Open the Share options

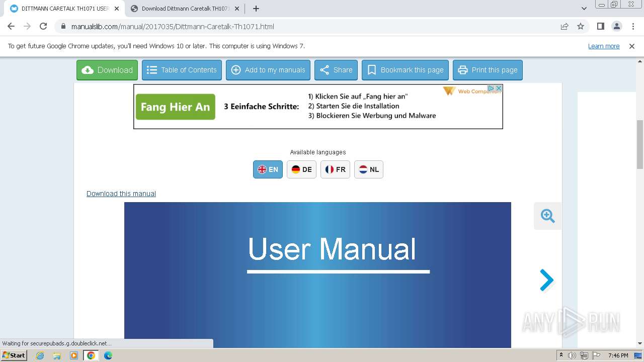[x=336, y=70]
